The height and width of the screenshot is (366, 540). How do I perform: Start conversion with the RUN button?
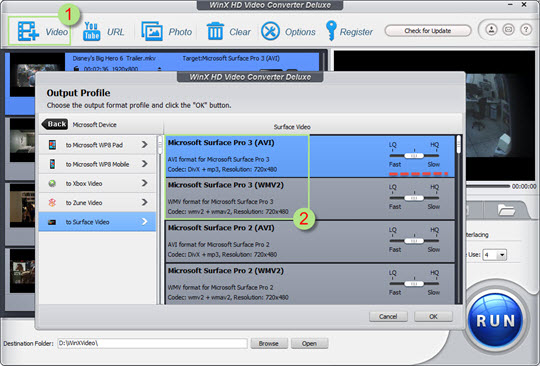496,321
